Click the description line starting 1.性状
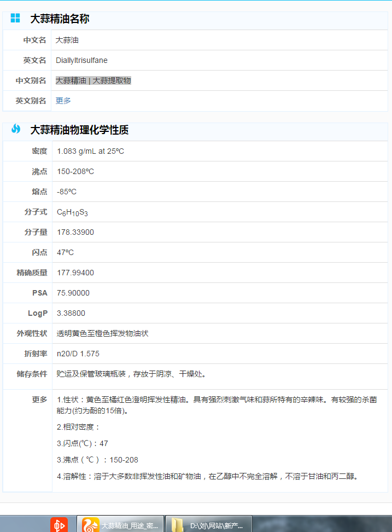This screenshot has height=532, width=392. tap(217, 405)
